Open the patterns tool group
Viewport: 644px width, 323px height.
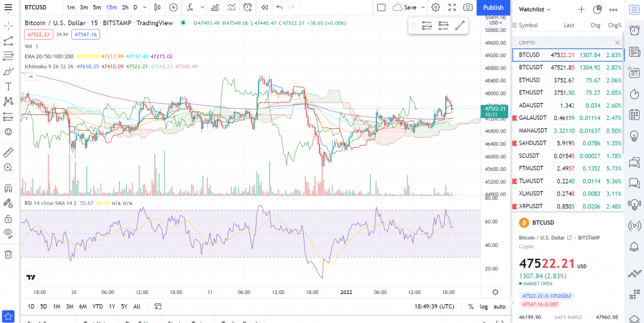tap(8, 101)
